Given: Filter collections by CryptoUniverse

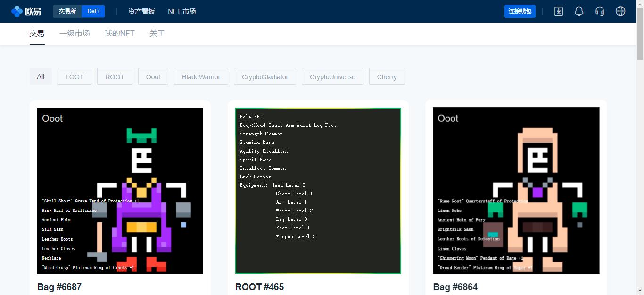Looking at the screenshot, I should [332, 76].
